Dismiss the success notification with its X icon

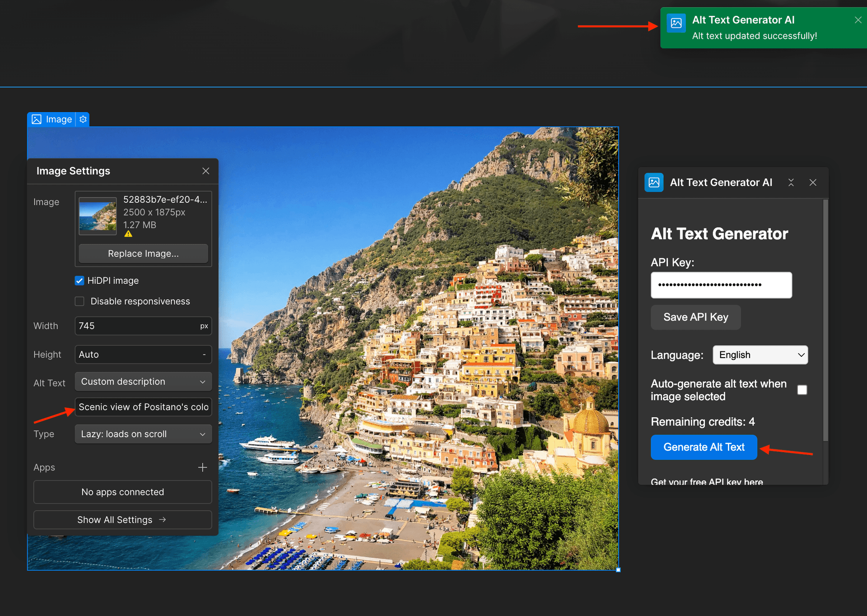(858, 20)
